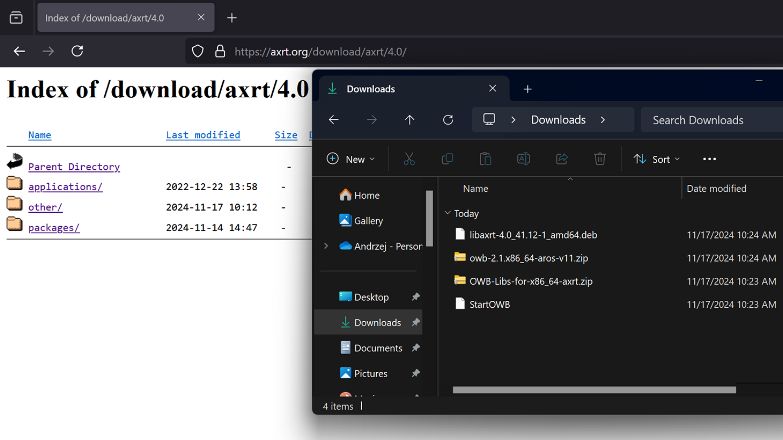Select the libaxrt-4.0_41.12-1_amd64.deb file
The image size is (783, 440).
coord(533,235)
